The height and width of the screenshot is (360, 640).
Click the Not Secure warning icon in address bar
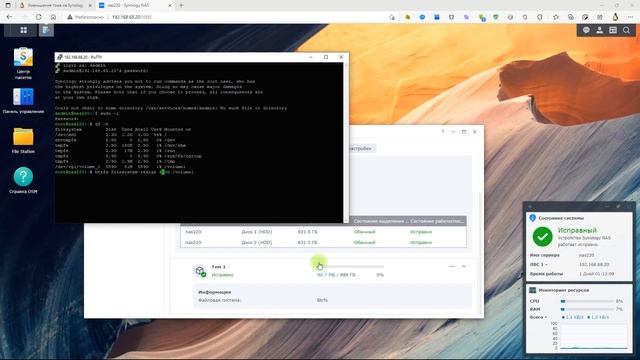click(70, 17)
